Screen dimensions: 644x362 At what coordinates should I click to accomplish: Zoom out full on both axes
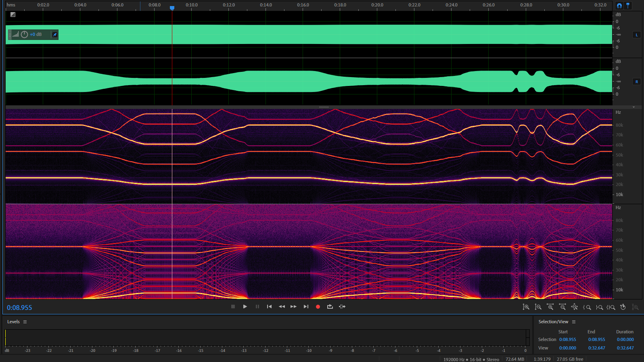coord(575,307)
